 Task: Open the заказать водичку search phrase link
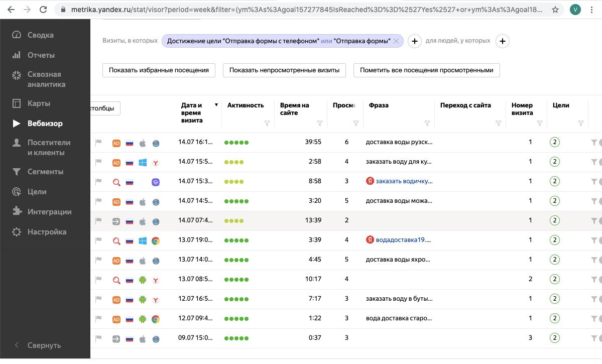point(404,181)
